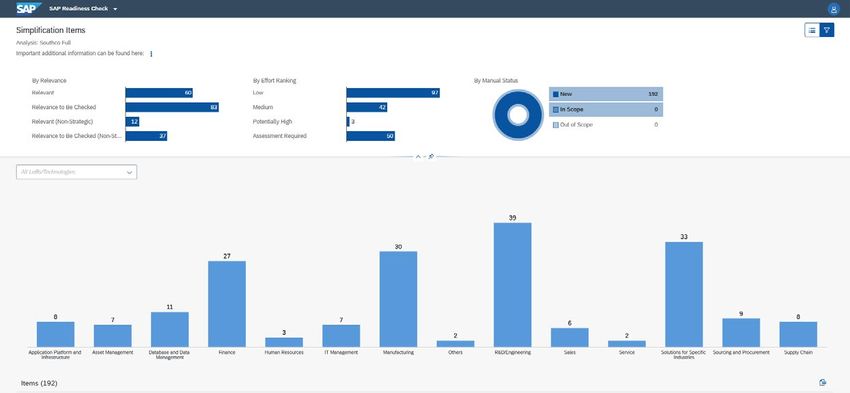
Task: Select the Human Resources column showing 3
Action: 284,342
